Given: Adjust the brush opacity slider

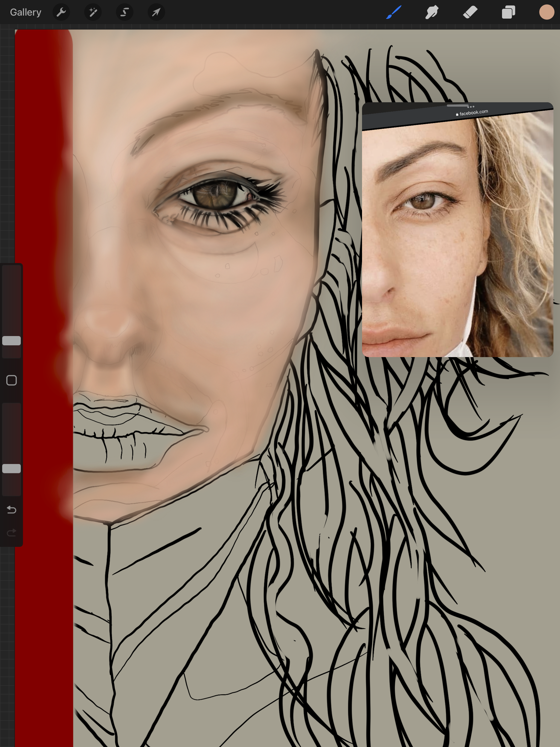Looking at the screenshot, I should point(12,469).
